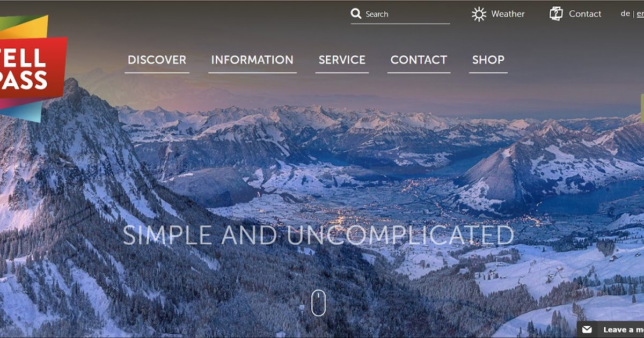Open the Discover menu
The width and height of the screenshot is (644, 338).
pyautogui.click(x=157, y=60)
